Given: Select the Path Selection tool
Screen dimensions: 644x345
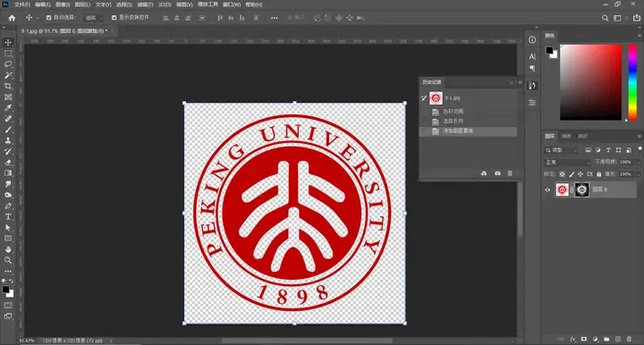Looking at the screenshot, I should 8,228.
